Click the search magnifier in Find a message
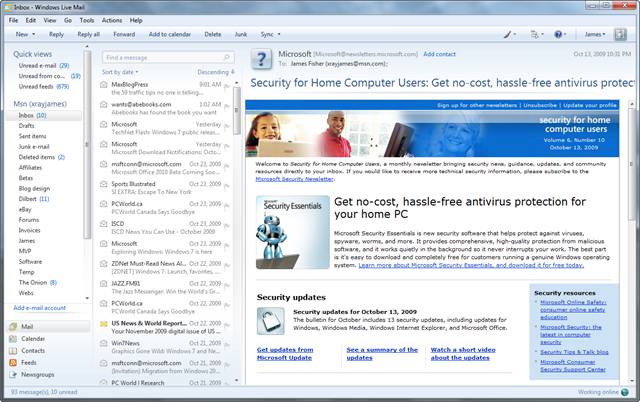 coord(227,58)
